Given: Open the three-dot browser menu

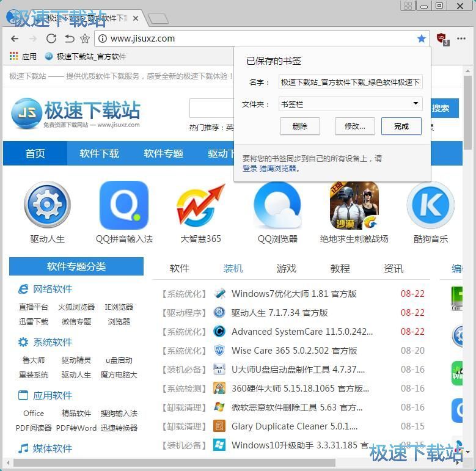Looking at the screenshot, I should pyautogui.click(x=461, y=38).
